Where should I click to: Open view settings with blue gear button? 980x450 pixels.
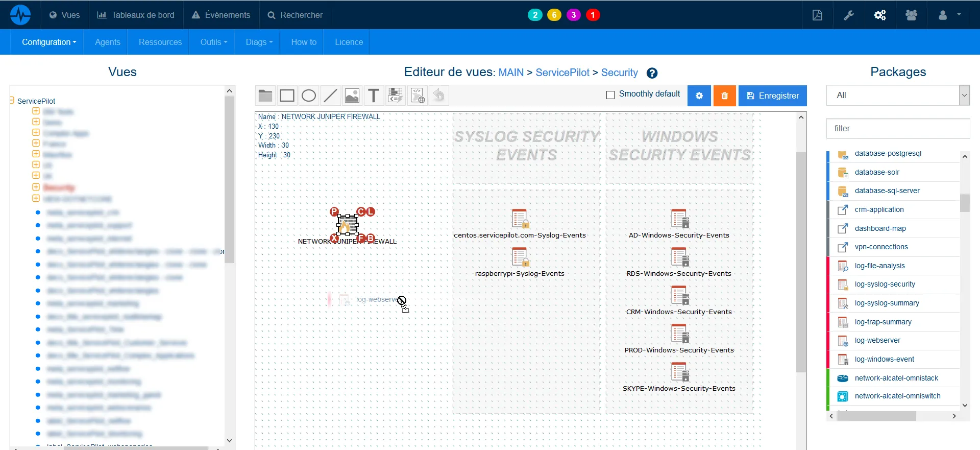click(x=699, y=96)
